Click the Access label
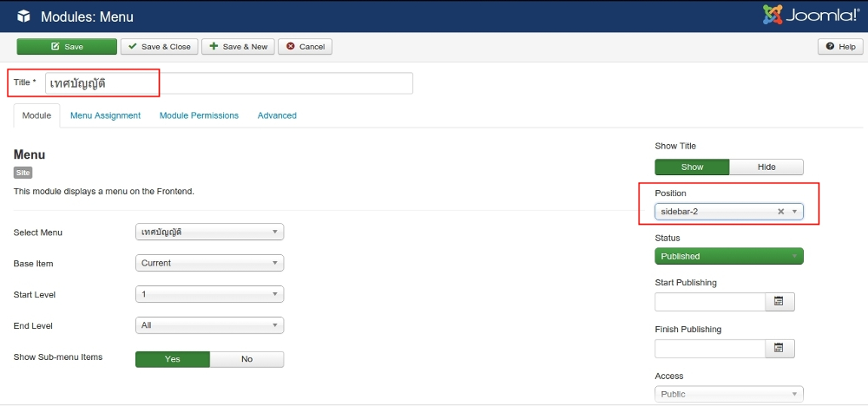Image resolution: width=868 pixels, height=406 pixels. tap(669, 376)
